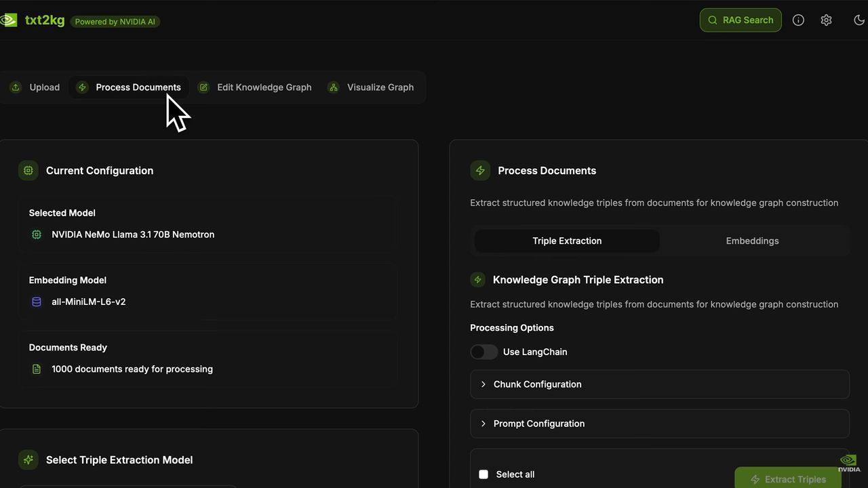
Task: Click the embedding model database icon
Action: [37, 302]
